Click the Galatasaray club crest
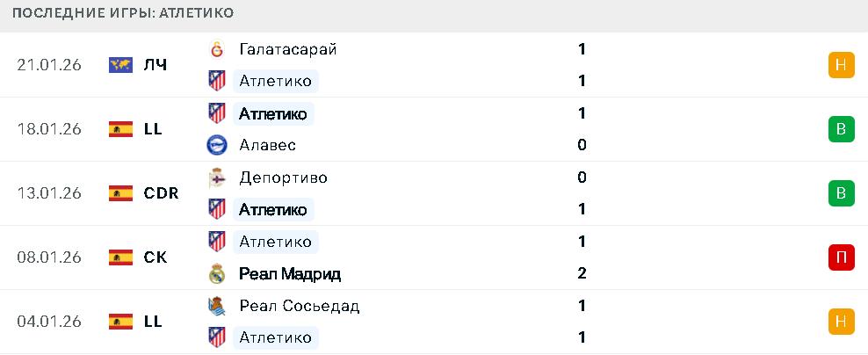This screenshot has height=355, width=868. [x=216, y=49]
